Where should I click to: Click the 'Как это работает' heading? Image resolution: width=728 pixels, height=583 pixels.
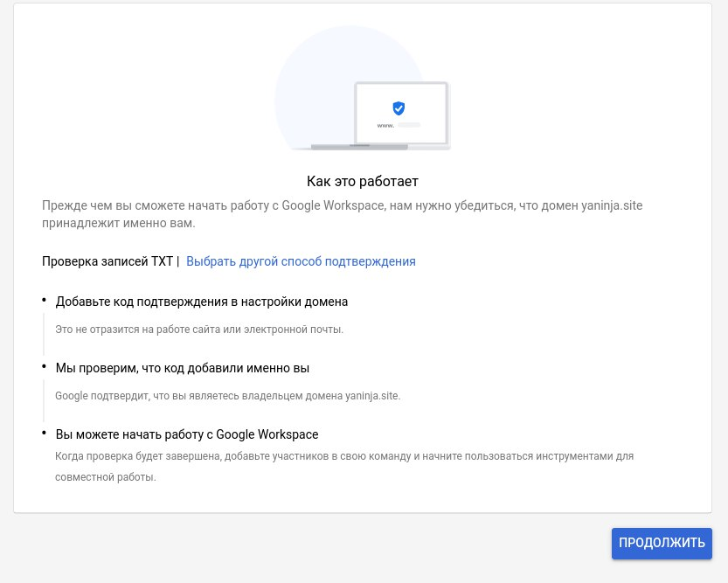pyautogui.click(x=363, y=182)
